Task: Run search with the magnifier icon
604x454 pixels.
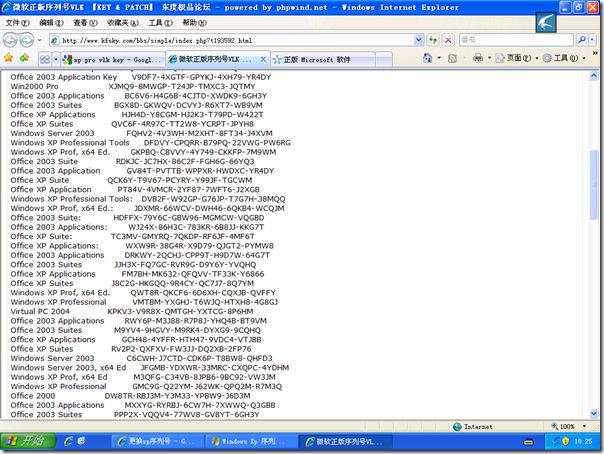Action: [x=582, y=39]
